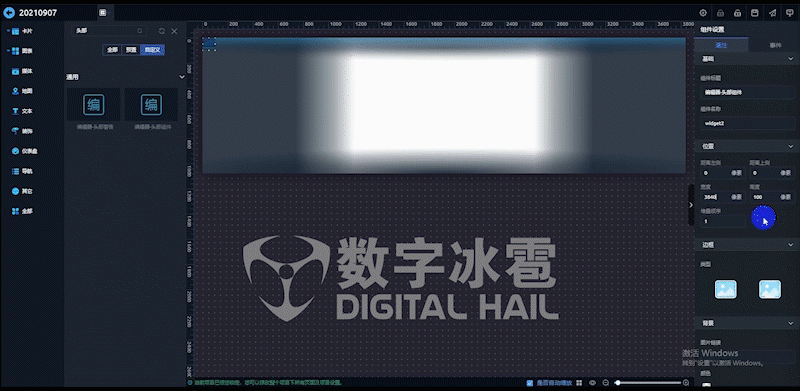The height and width of the screenshot is (391, 800).
Task: Switch to the second tab in settings panel
Action: [x=774, y=45]
